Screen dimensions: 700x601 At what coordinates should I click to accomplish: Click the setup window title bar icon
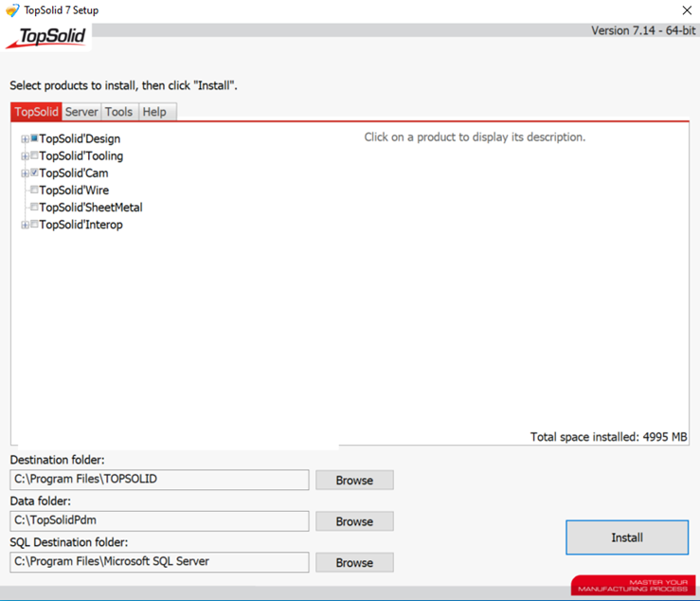(x=12, y=9)
